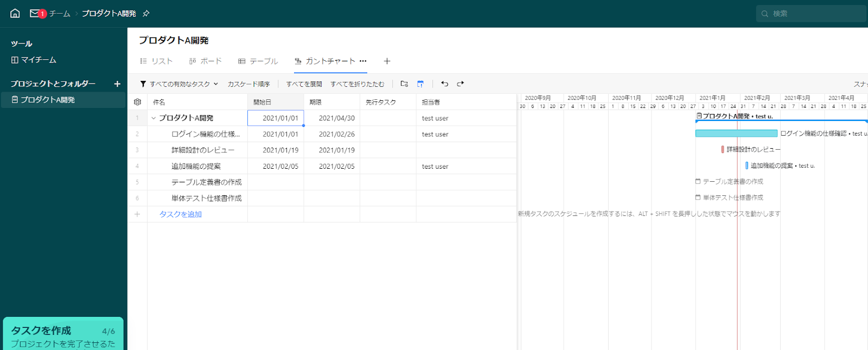Screen dimensions: 868x350
Task: Collapse the プロダクトA開発 row chevron
Action: click(x=154, y=118)
